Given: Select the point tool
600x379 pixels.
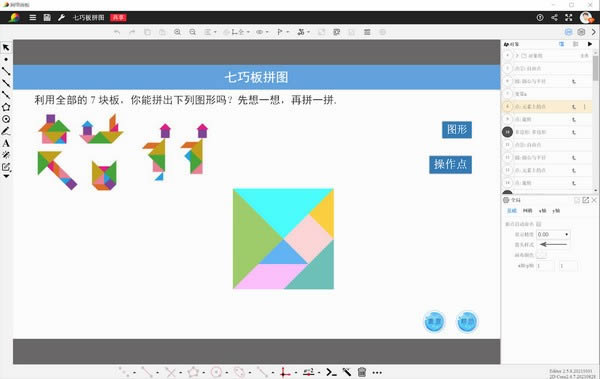Looking at the screenshot, I should pos(6,59).
